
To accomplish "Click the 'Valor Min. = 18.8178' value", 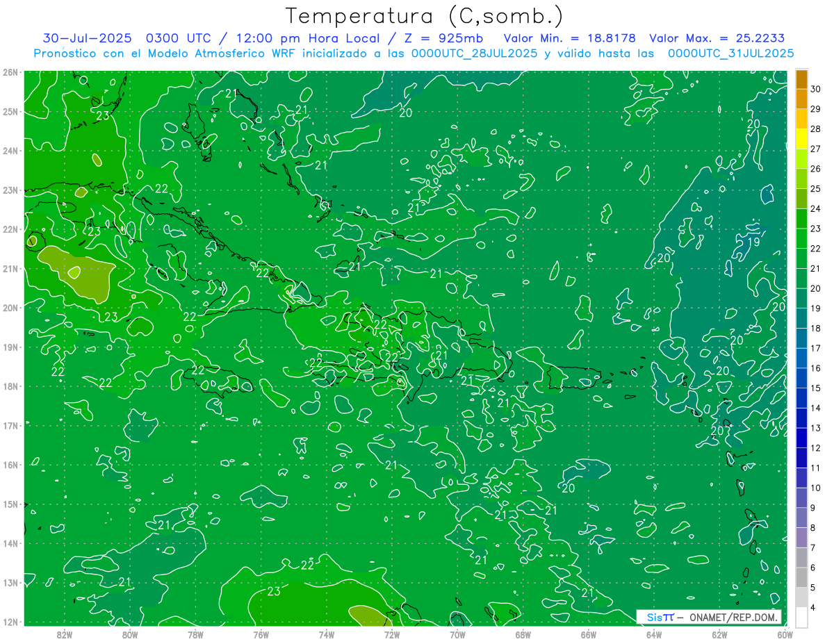I will [569, 38].
